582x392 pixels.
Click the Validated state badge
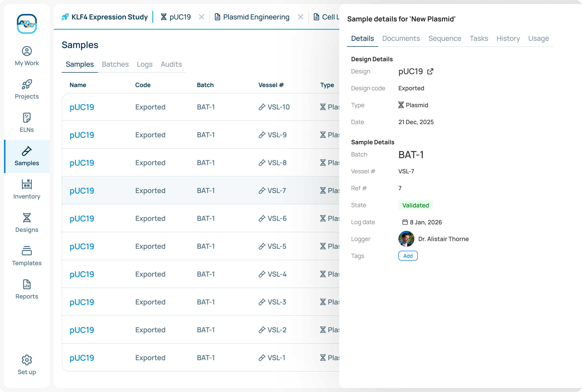pyautogui.click(x=416, y=205)
